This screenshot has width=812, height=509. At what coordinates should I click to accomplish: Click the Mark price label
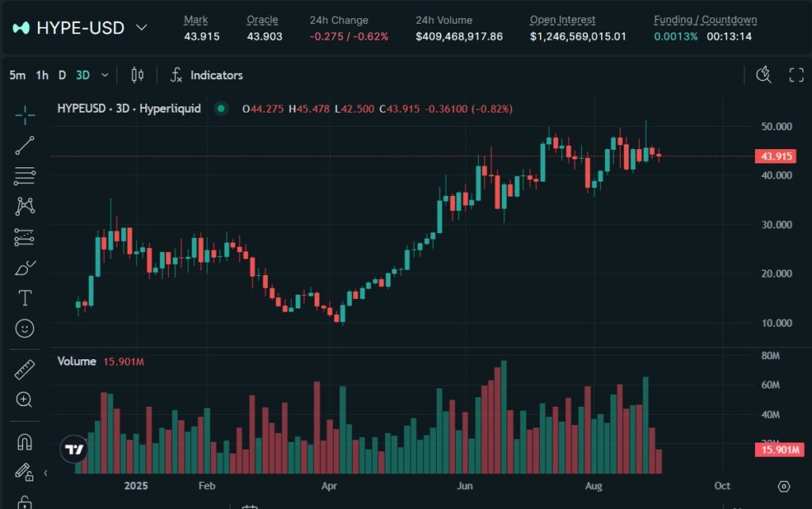[196, 20]
